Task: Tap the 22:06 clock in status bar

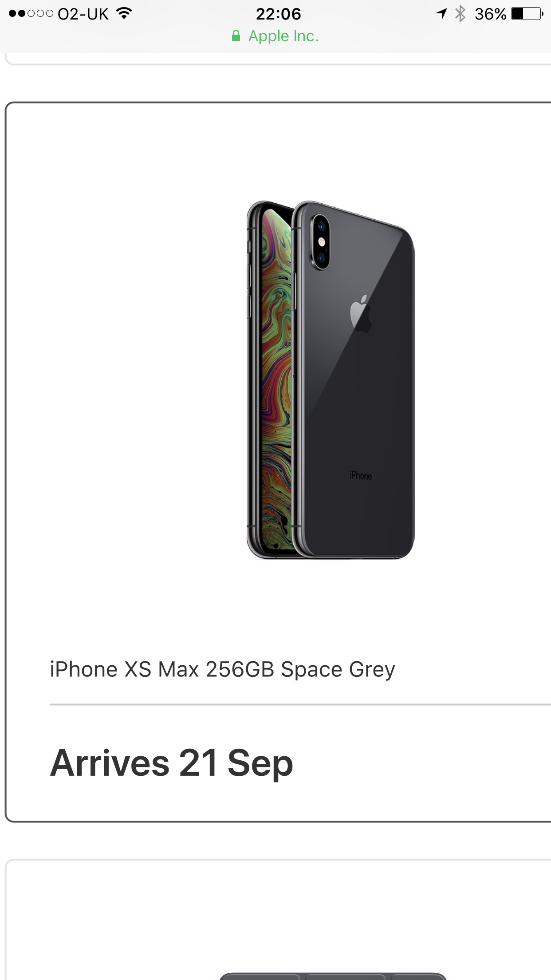Action: point(279,14)
